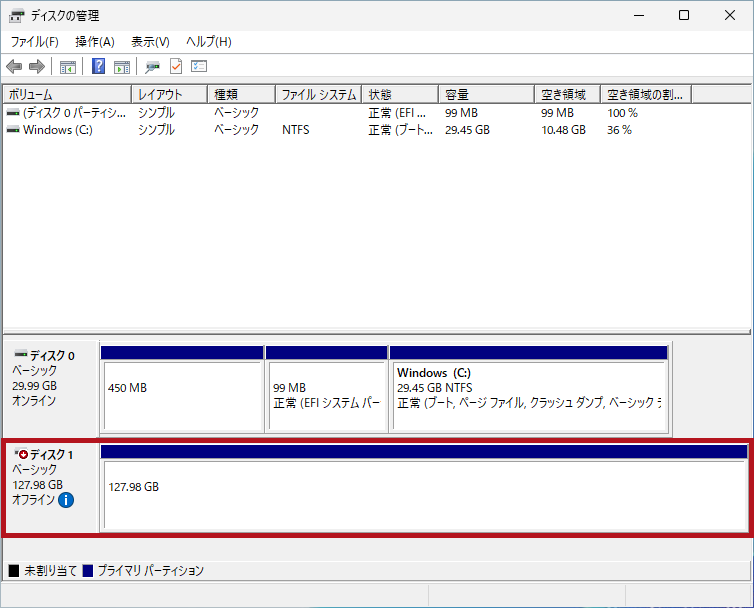This screenshot has width=754, height=608.
Task: Click the blue info icon on ディスク 1
Action: (66, 500)
